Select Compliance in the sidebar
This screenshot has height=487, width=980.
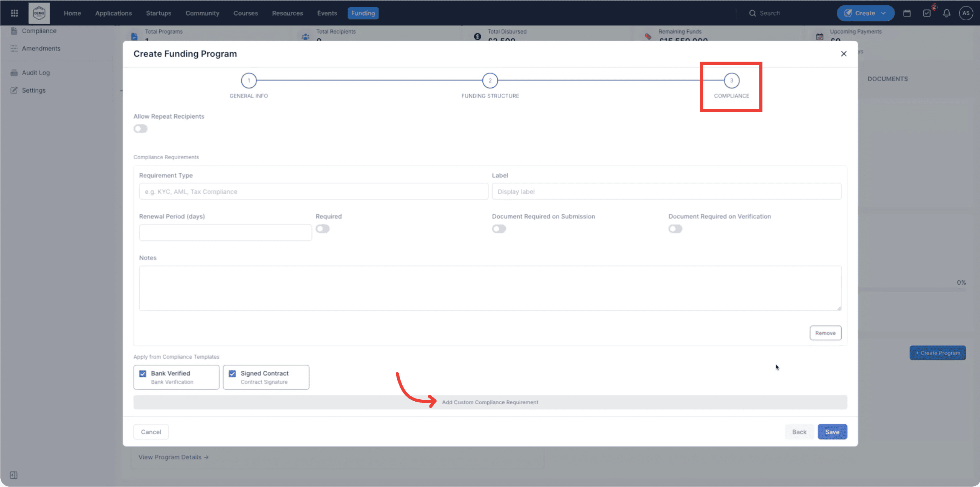(39, 31)
